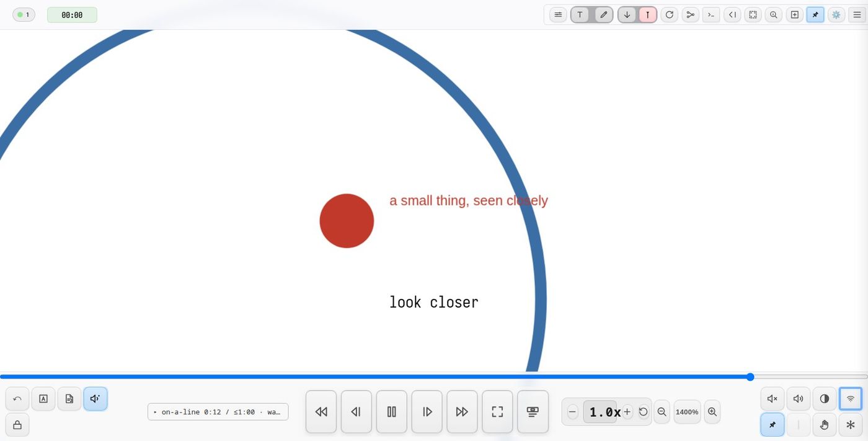This screenshot has width=868, height=441.
Task: Choose the dashed selection rectangle tool
Action: tap(753, 15)
